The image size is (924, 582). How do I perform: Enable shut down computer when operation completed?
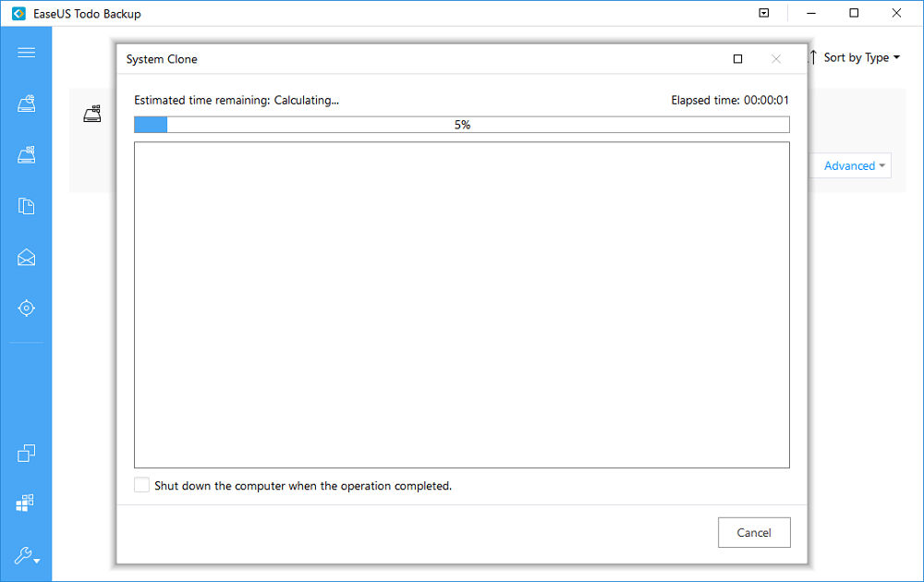[x=141, y=485]
